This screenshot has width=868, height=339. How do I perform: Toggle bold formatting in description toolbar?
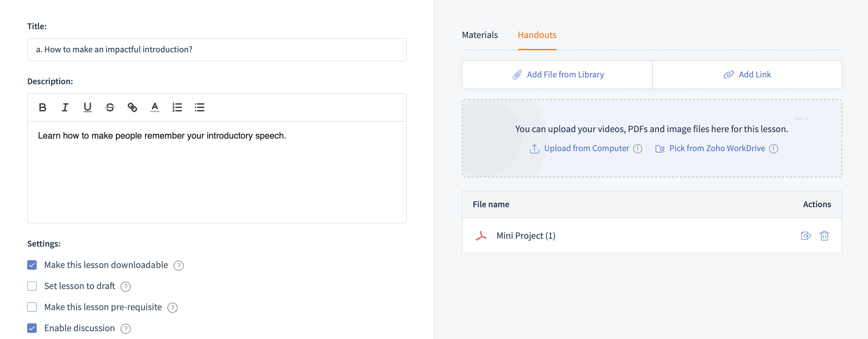click(x=42, y=107)
